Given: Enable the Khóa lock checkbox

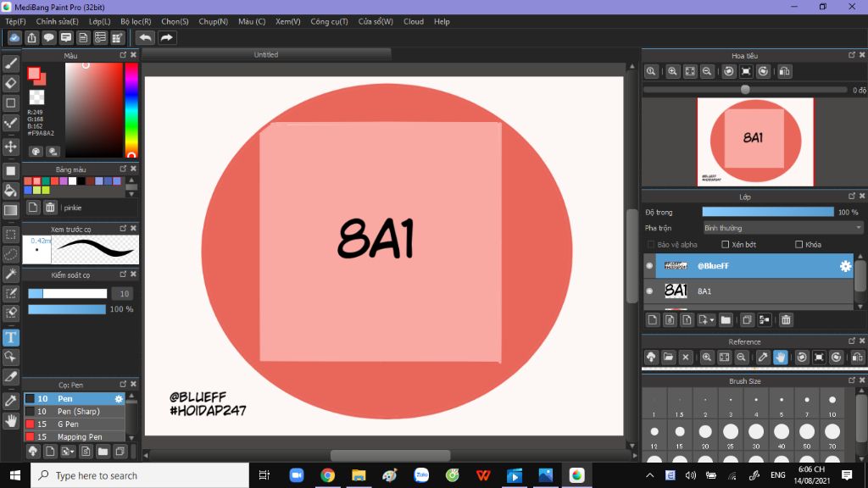Looking at the screenshot, I should click(798, 244).
